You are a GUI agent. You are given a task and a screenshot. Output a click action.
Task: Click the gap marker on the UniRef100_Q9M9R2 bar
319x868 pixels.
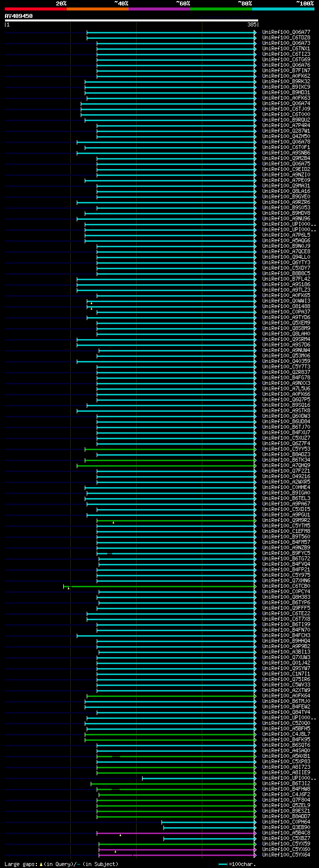click(113, 522)
